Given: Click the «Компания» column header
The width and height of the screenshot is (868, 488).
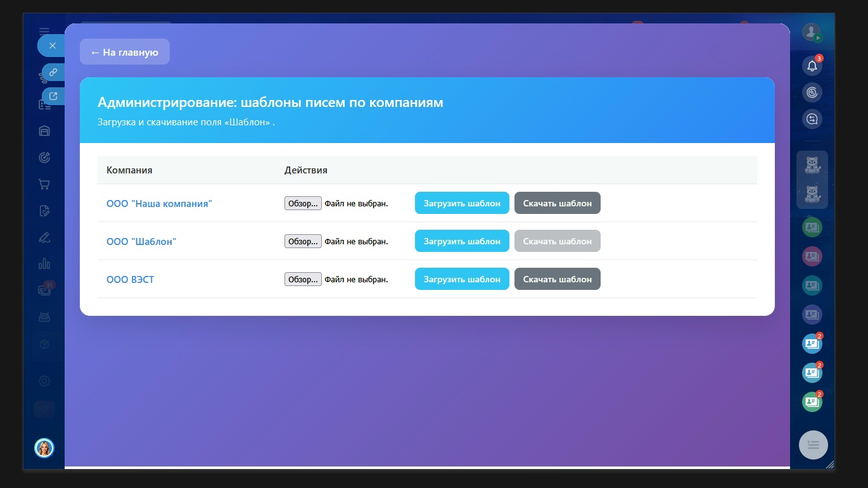Looking at the screenshot, I should (129, 170).
